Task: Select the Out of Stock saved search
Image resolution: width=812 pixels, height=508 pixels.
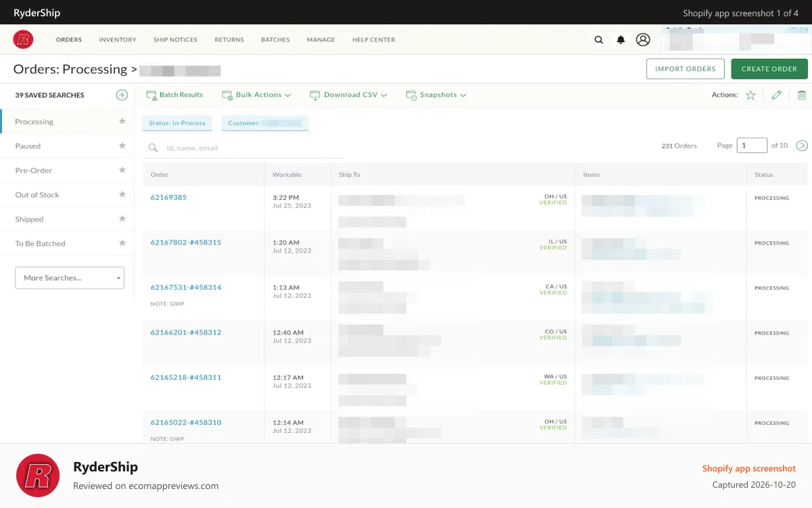Action: [x=67, y=194]
